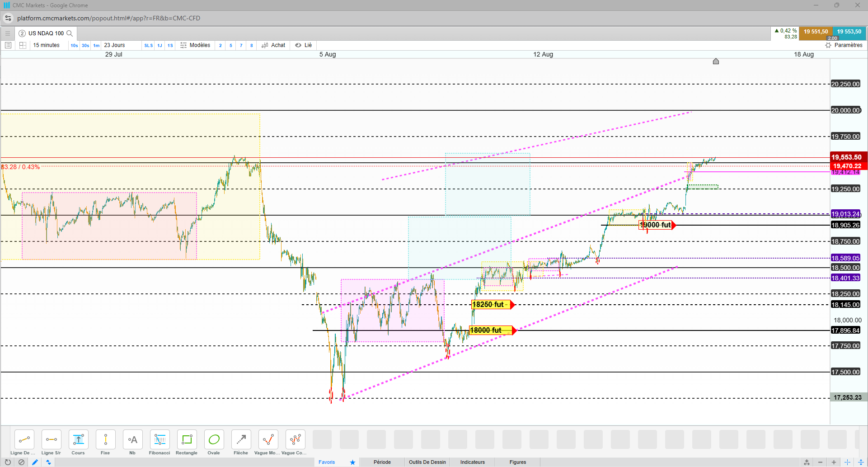
Task: Toggle the crosshair cursor icon
Action: point(847,462)
